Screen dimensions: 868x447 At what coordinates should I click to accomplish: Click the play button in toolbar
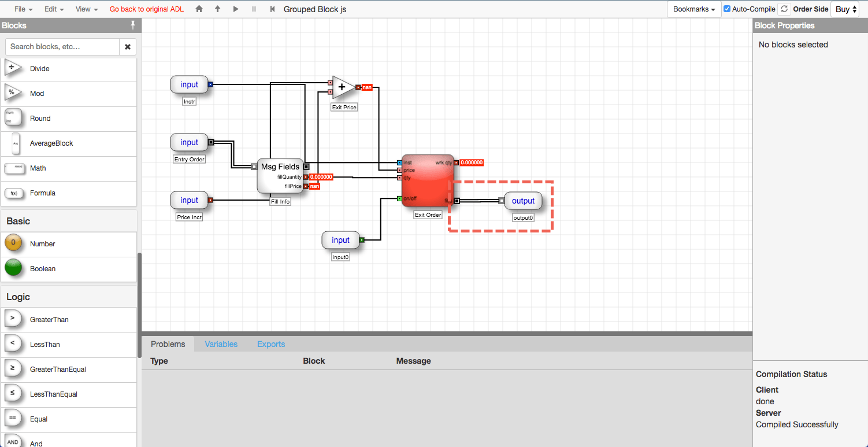236,9
